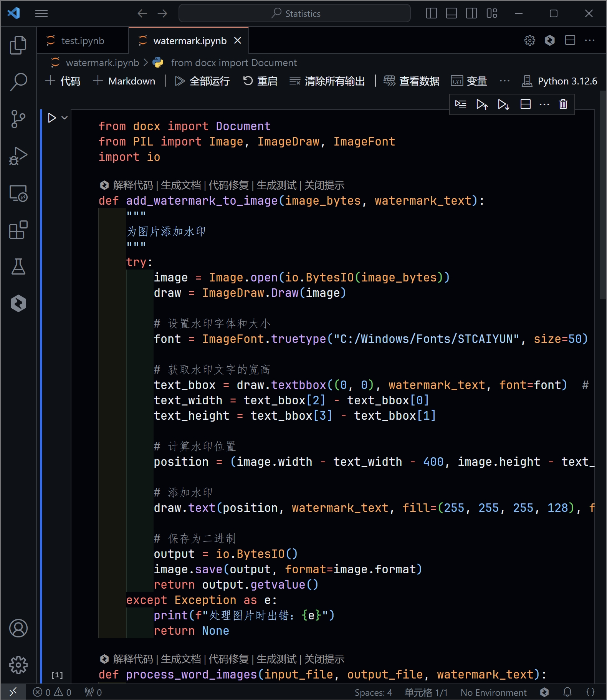Click the Statistics search box

point(294,13)
